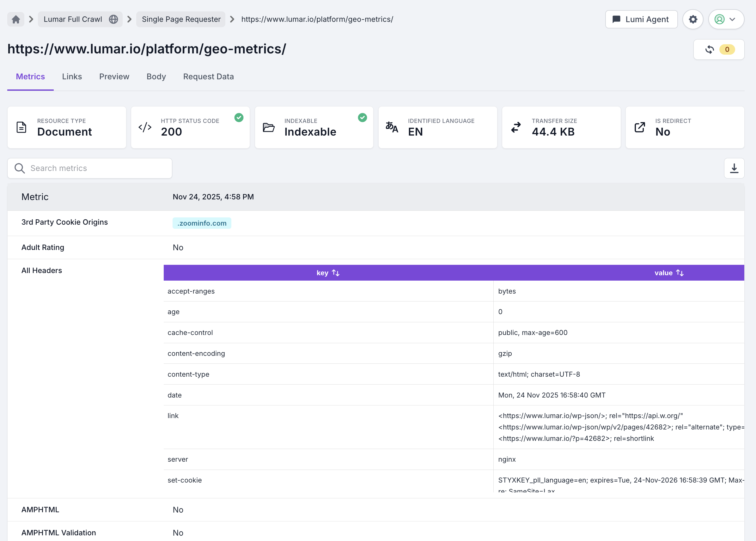This screenshot has height=541, width=756.
Task: Click the home icon in breadcrumb
Action: coord(16,19)
